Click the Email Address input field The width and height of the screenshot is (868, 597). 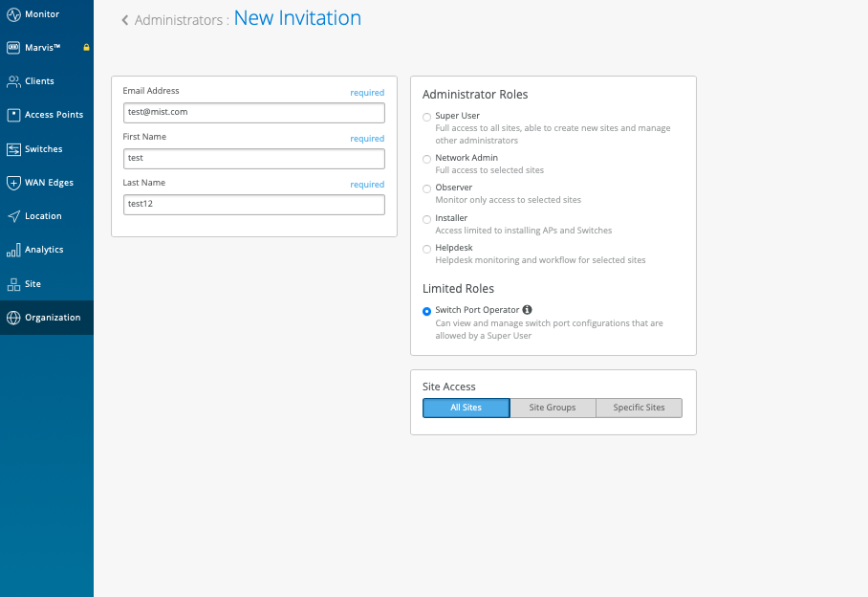pos(253,113)
